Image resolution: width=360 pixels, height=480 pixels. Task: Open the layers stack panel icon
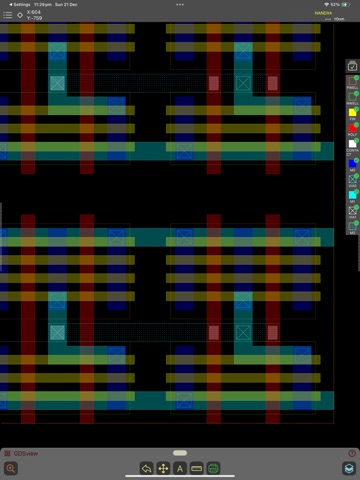pos(349,468)
